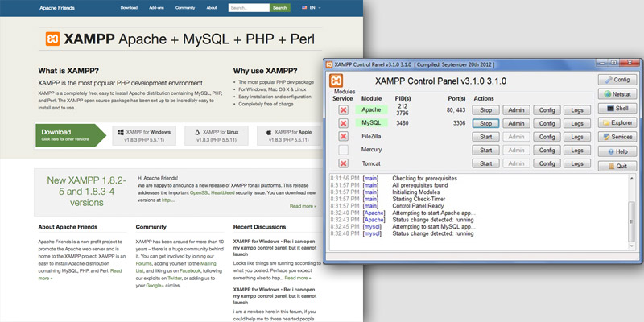Start the FileZilla module
Viewport: 644px width, 322px height.
click(486, 137)
